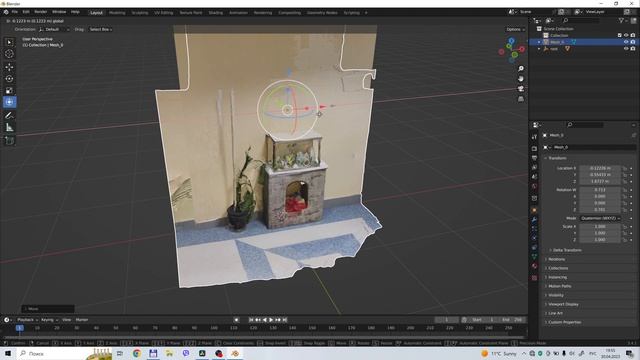Open the Drag Select Box dropdown

100,29
